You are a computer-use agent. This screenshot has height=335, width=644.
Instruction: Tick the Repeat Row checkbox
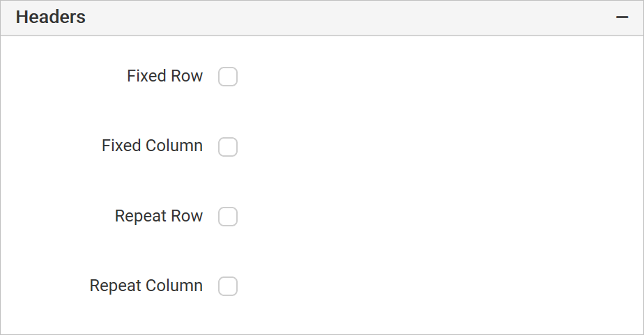(x=228, y=217)
